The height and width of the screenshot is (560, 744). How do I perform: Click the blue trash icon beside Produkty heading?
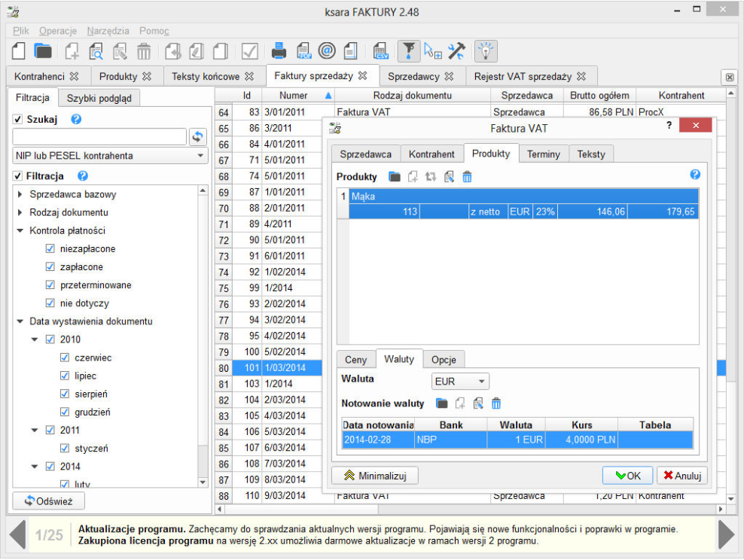(467, 177)
